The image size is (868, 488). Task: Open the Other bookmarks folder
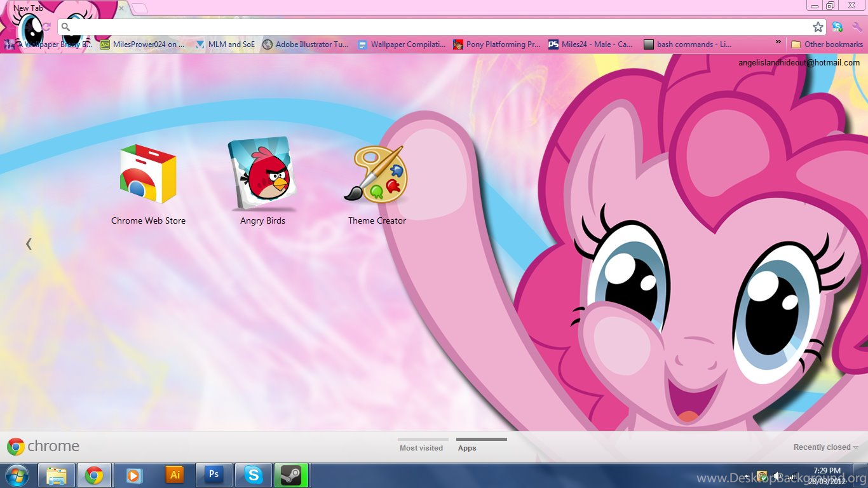pyautogui.click(x=827, y=44)
